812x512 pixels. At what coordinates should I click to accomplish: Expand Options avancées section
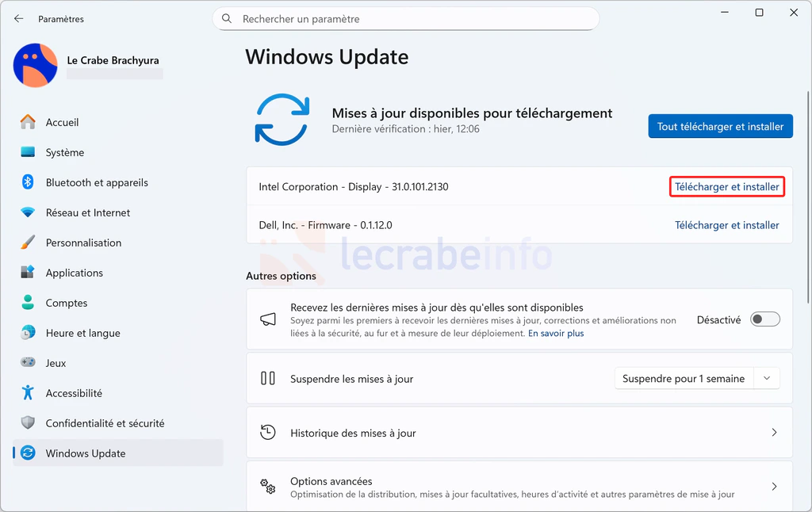[x=774, y=487]
